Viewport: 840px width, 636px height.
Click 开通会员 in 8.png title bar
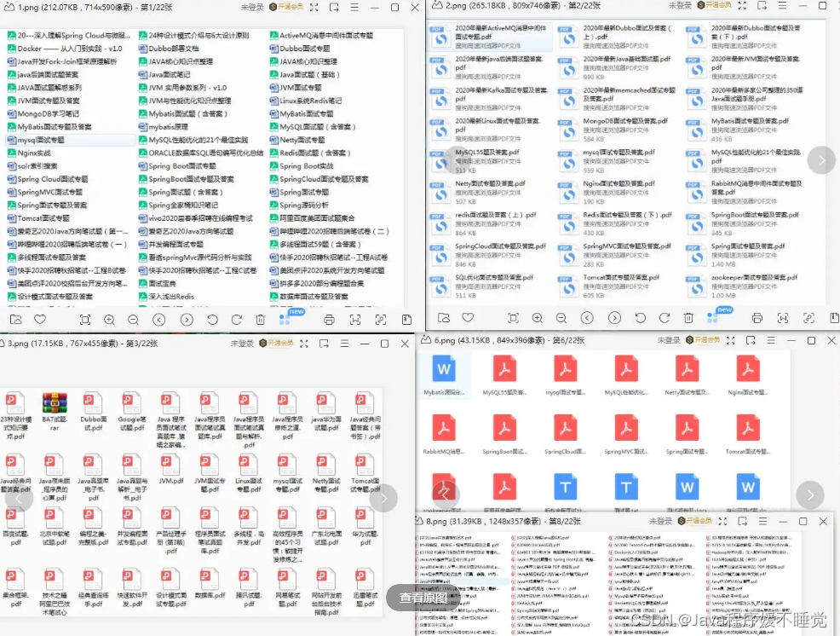click(x=695, y=521)
